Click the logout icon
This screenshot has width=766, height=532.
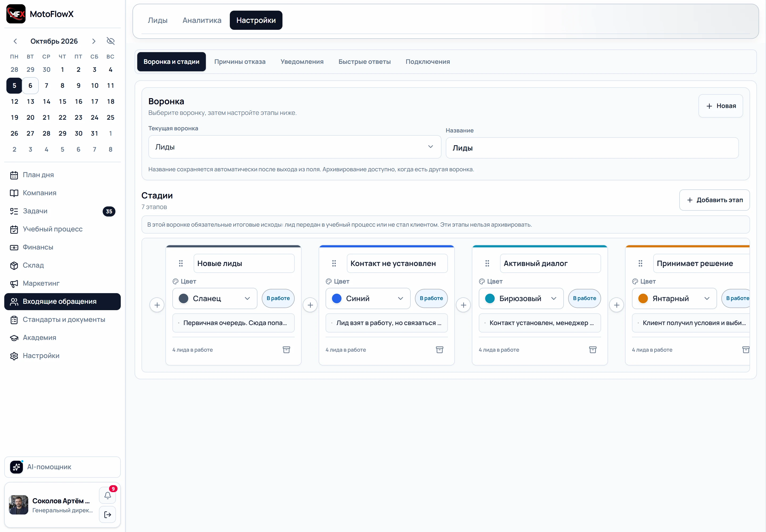tap(107, 514)
